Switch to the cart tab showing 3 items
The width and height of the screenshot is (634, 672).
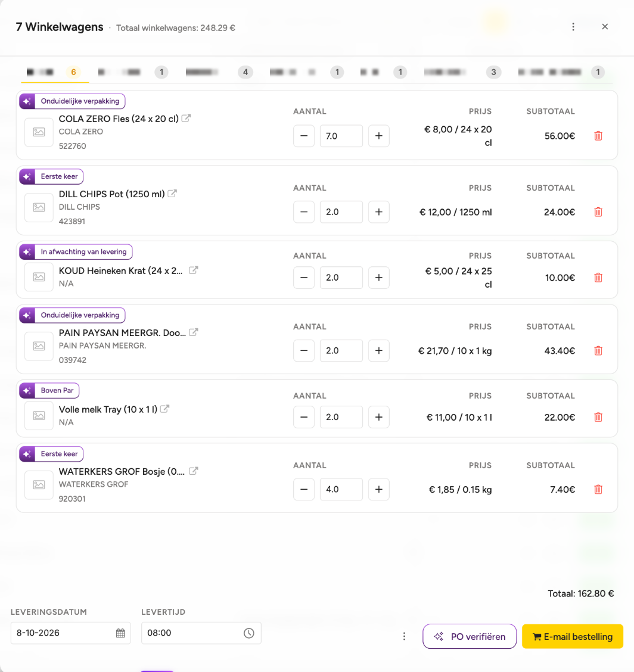462,72
